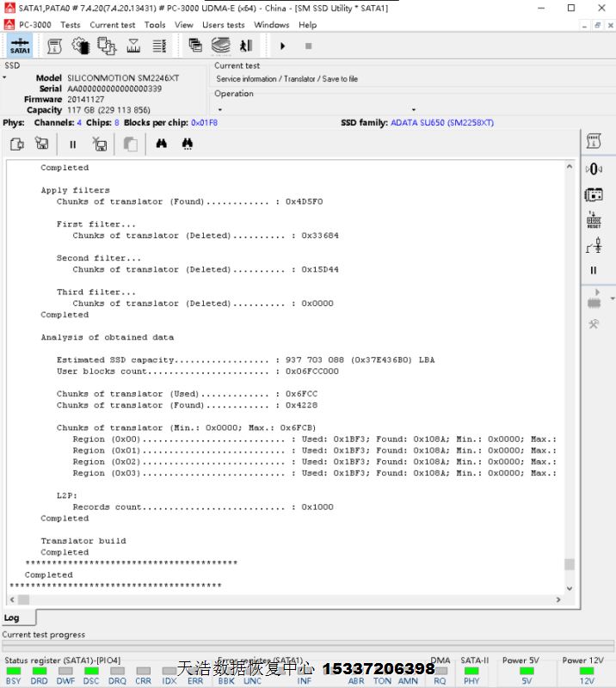Screen dimensions: 616x688
Task: Expand the dropdown arrow beside the chip icon
Action: click(x=612, y=298)
